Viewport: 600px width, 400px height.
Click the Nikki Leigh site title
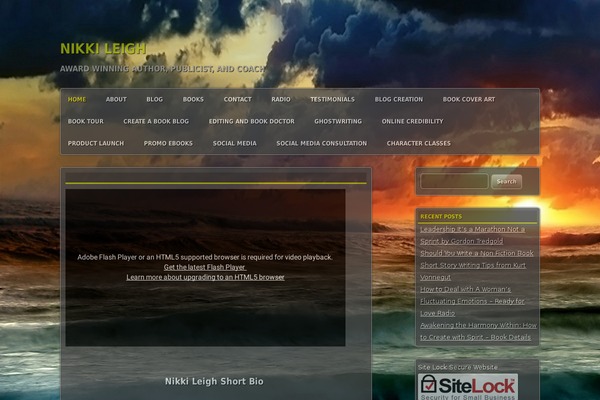tap(103, 49)
